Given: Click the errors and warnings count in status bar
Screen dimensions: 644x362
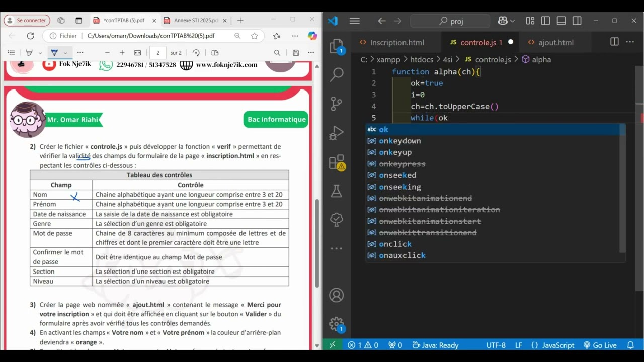Looking at the screenshot, I should [x=363, y=345].
